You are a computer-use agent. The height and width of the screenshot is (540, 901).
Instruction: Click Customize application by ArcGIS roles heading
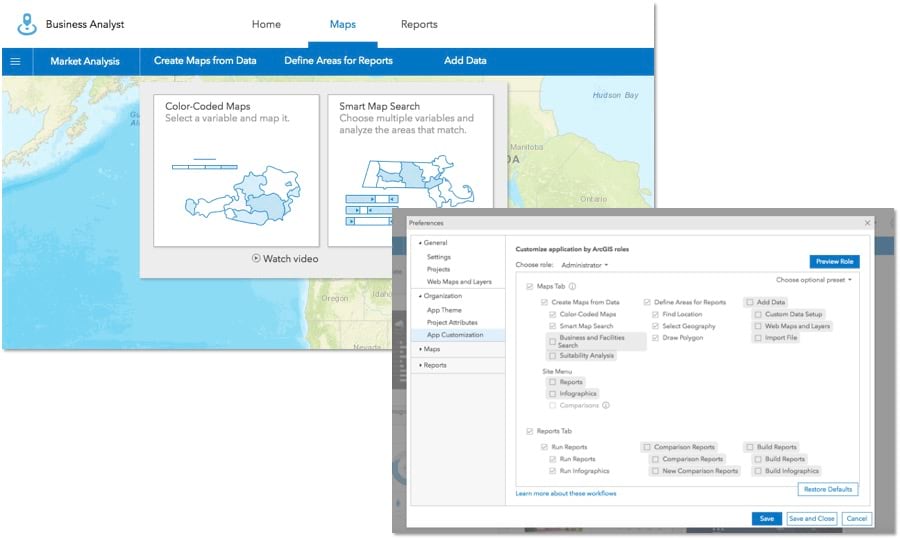click(572, 249)
